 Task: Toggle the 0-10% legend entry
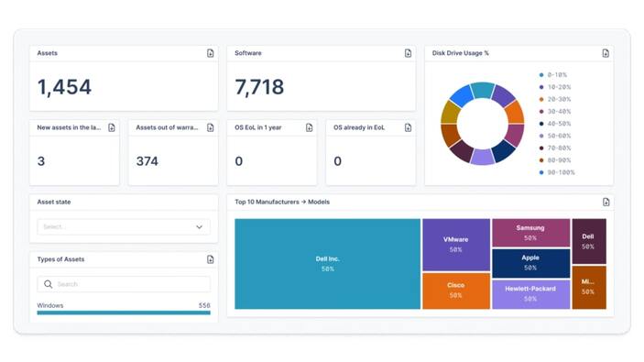point(552,75)
